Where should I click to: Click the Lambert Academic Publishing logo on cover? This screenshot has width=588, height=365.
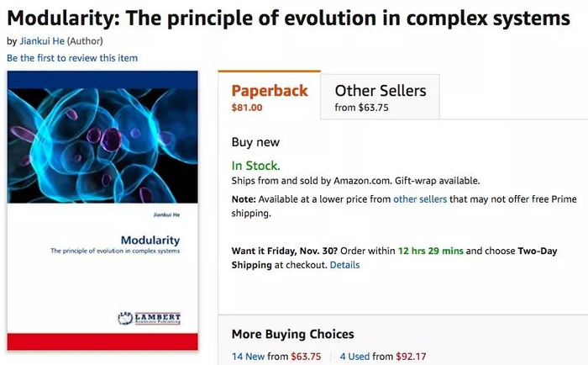click(150, 319)
